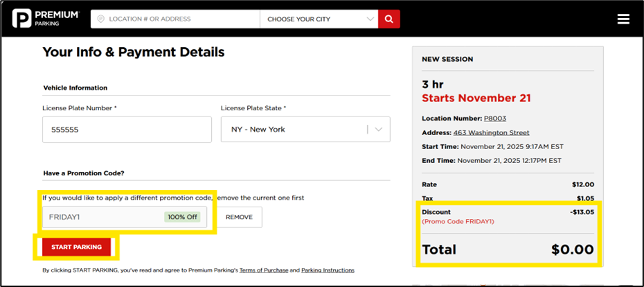Screen dimensions: 644x287
Task: Click the Starts November 21 text
Action: [x=476, y=98]
